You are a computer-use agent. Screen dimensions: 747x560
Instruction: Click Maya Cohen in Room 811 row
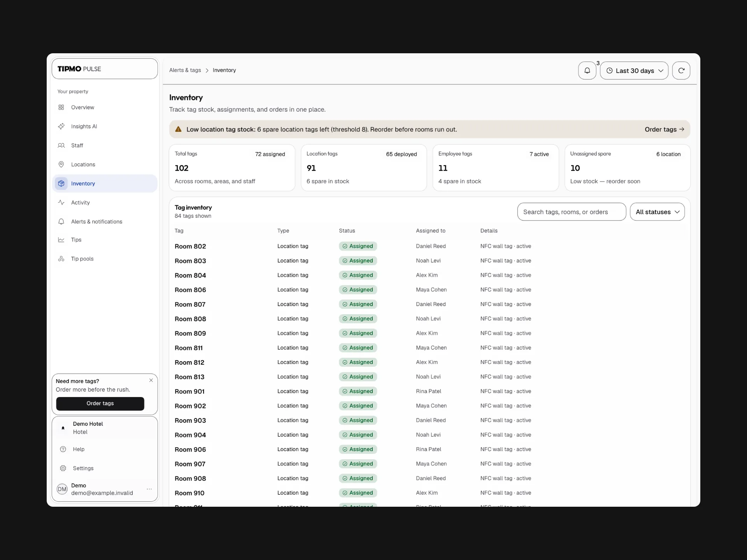pos(431,348)
